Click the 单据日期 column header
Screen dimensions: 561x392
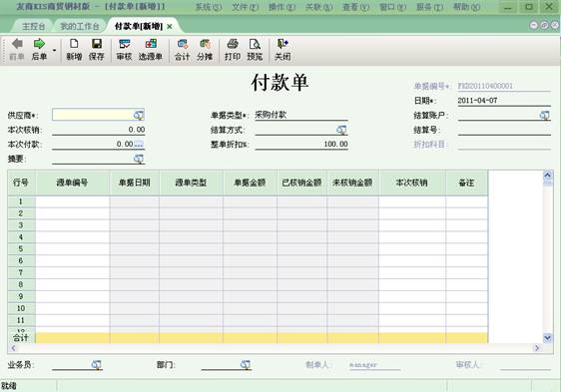click(x=135, y=183)
